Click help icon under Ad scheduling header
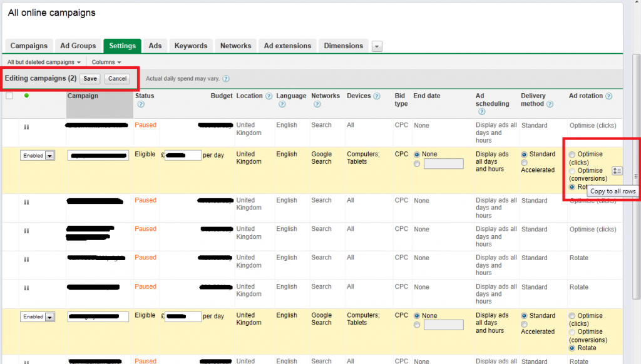 coord(481,112)
